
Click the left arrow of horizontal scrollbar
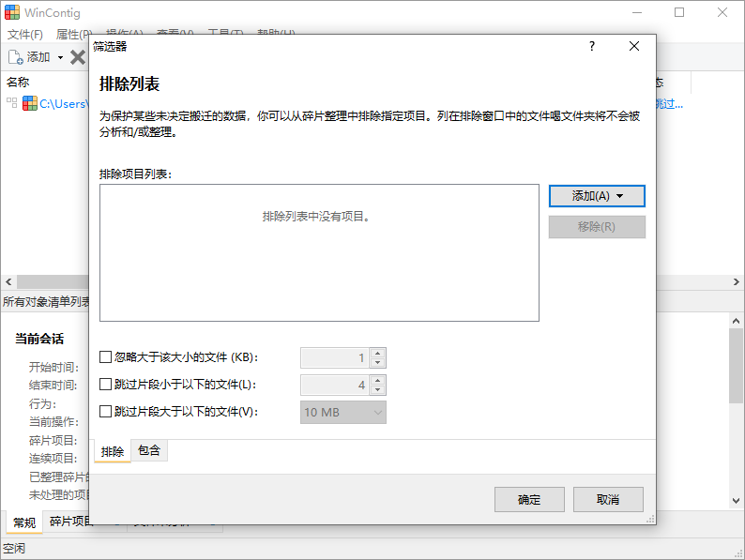(8, 281)
